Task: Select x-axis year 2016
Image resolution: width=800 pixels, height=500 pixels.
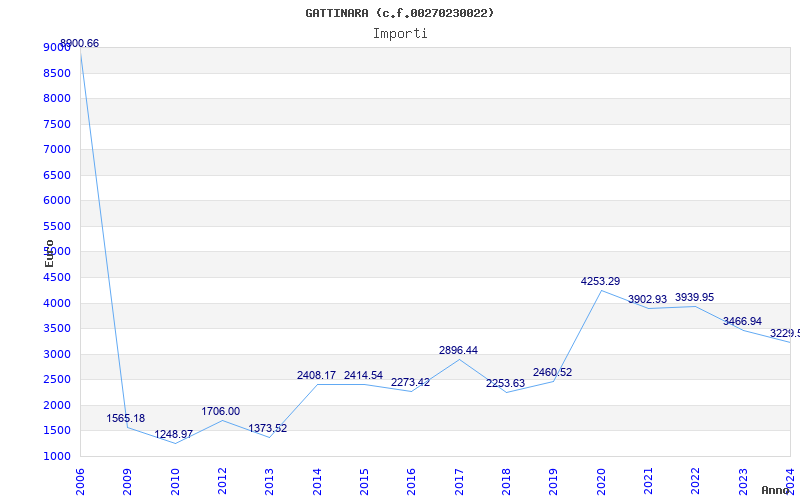Action: (x=412, y=482)
